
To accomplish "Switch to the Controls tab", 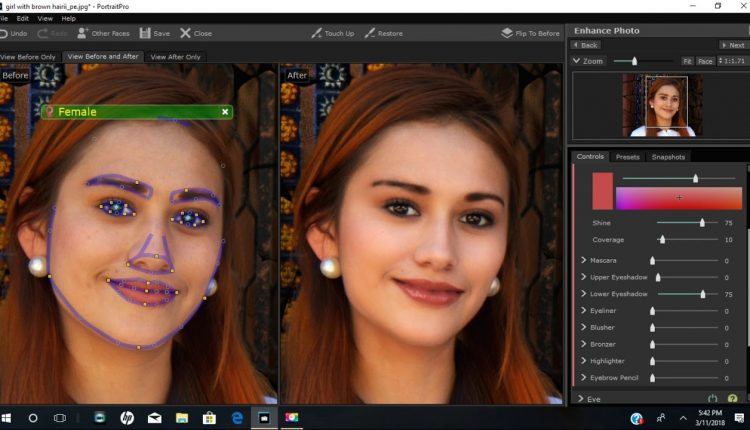I will [x=590, y=156].
